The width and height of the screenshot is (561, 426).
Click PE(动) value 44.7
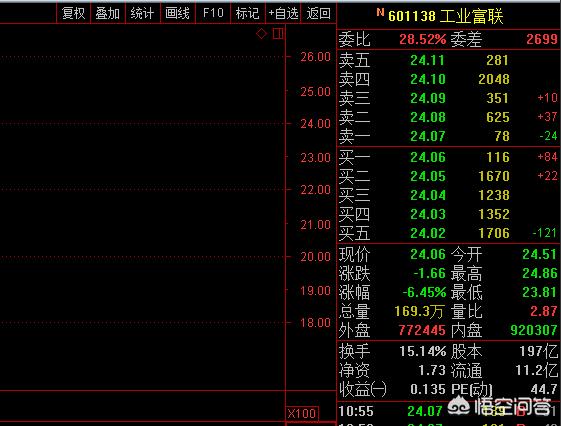[544, 389]
